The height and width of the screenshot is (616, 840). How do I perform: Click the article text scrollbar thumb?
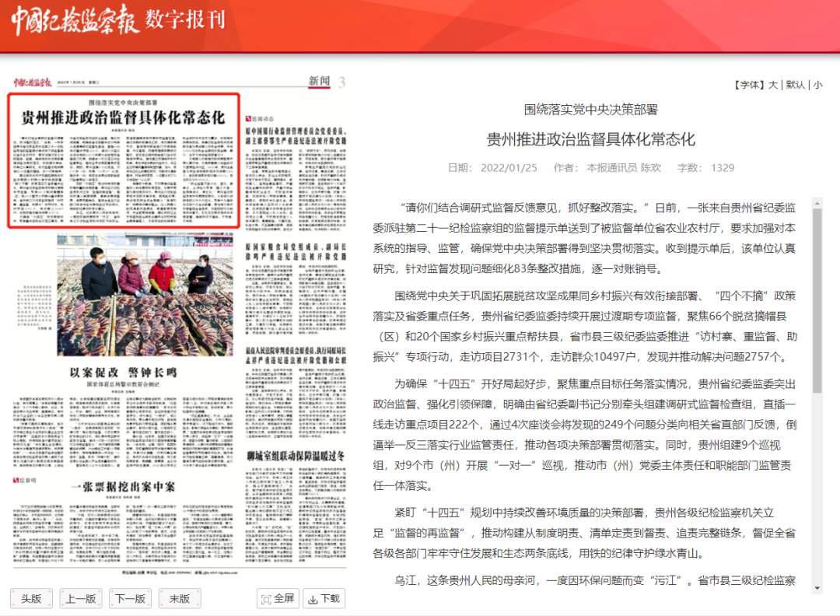point(817,300)
